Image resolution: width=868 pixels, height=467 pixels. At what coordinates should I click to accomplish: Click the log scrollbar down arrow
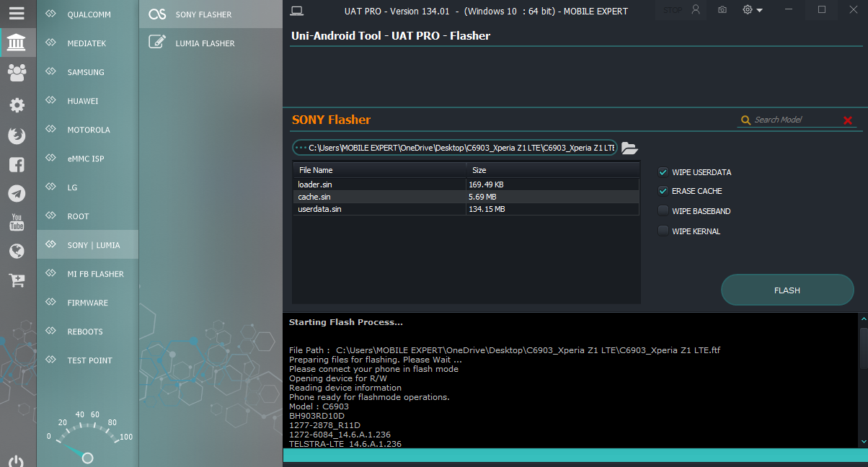863,441
